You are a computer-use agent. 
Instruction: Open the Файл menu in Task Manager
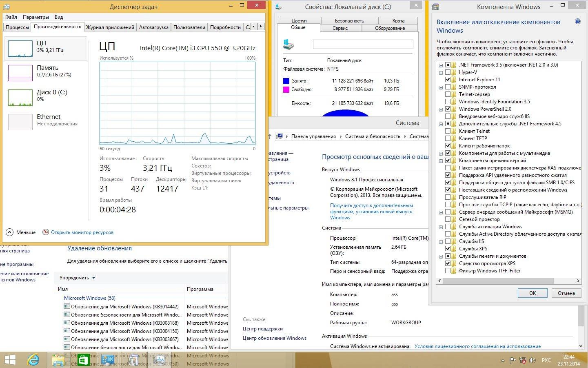pyautogui.click(x=11, y=17)
